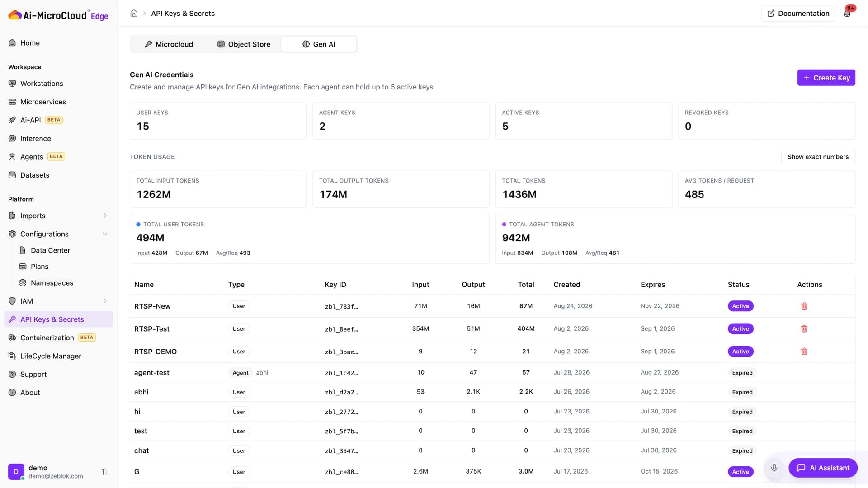Switch to the Object Store tab
Screen dimensions: 868x488
pos(244,44)
